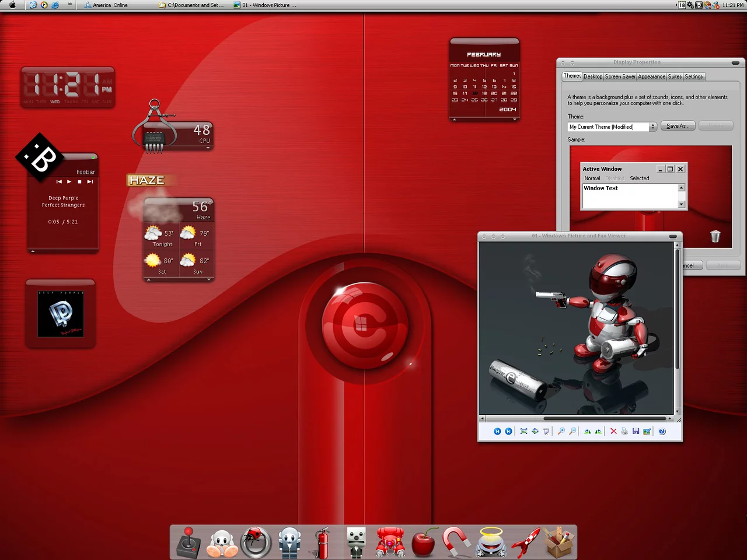Open the Appearance tab
Viewport: 747px width, 560px height.
[651, 76]
